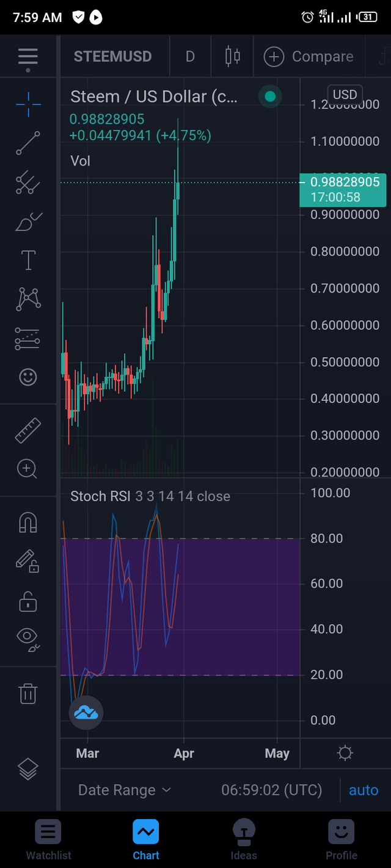Open chart settings gear icon

tap(345, 753)
